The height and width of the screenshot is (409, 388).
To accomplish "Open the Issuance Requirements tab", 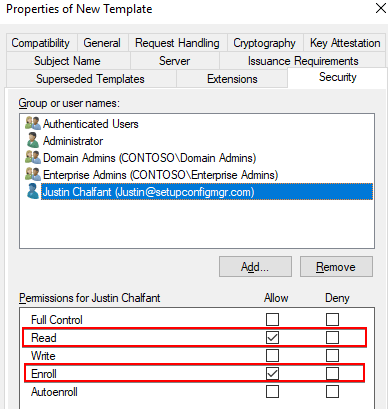I will coord(303,61).
